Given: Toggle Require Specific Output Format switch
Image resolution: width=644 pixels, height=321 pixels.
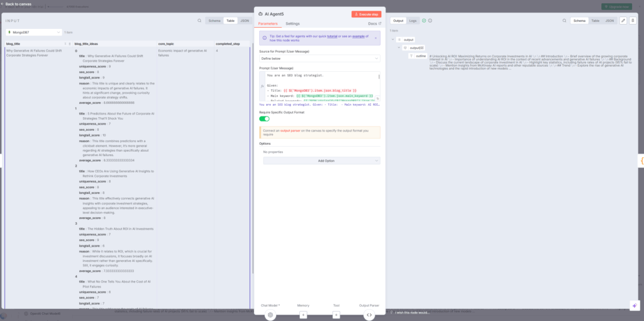Looking at the screenshot, I should pos(264,118).
